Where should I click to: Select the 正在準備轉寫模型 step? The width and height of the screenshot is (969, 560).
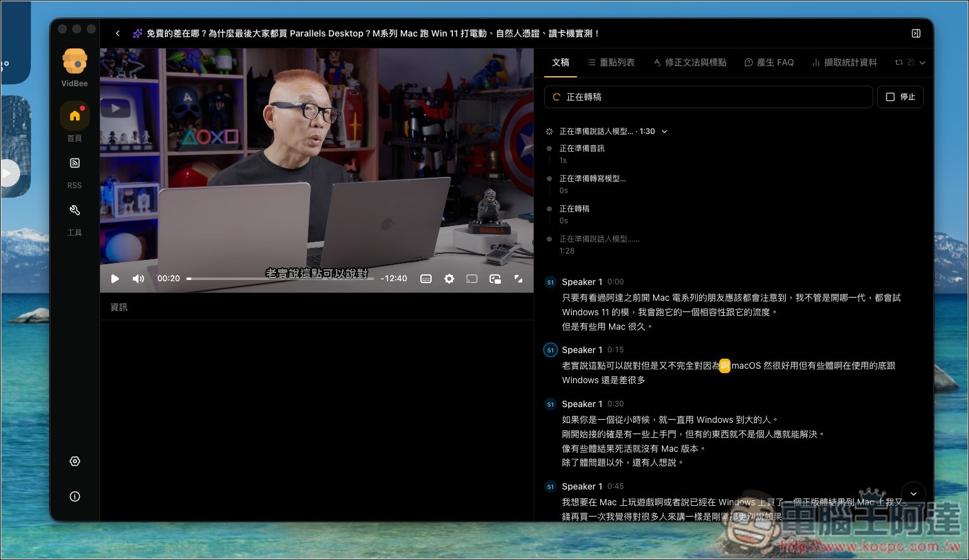pyautogui.click(x=593, y=179)
